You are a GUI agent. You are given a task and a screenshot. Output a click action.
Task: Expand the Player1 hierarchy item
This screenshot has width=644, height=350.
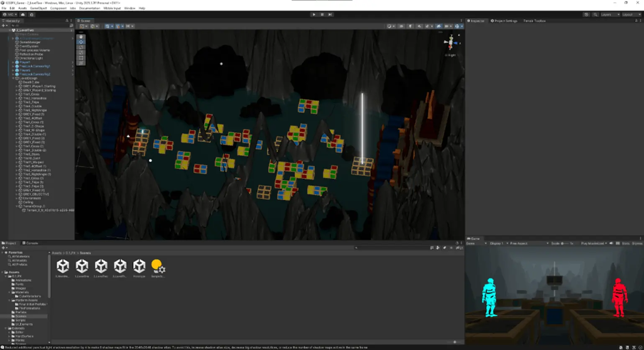point(13,62)
